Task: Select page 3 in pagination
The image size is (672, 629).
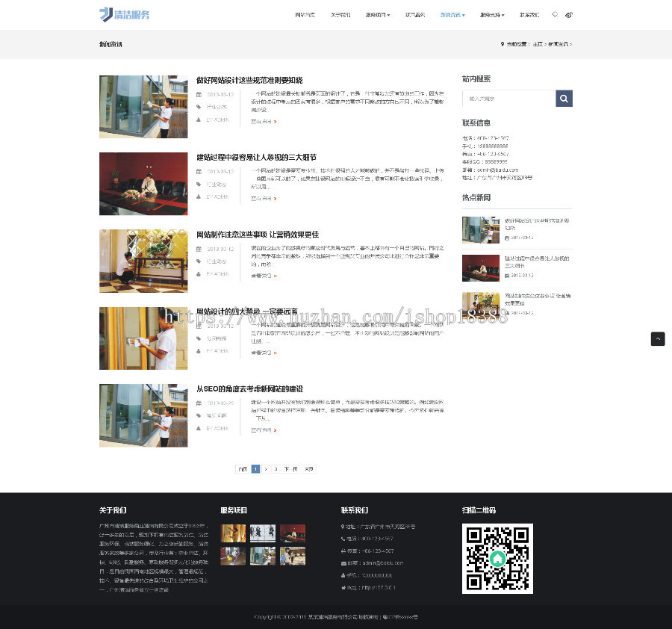Action: (276, 469)
